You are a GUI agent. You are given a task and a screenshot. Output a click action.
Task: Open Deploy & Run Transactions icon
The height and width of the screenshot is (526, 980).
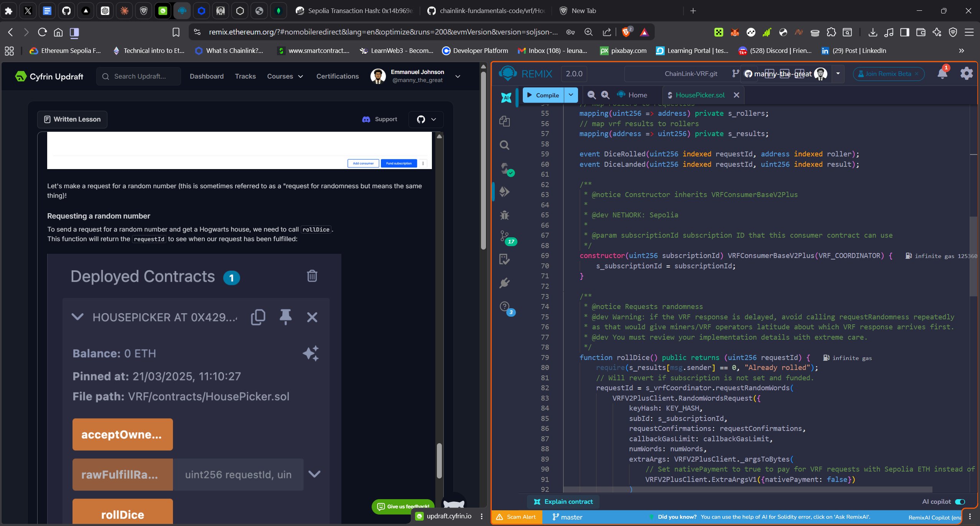point(504,191)
